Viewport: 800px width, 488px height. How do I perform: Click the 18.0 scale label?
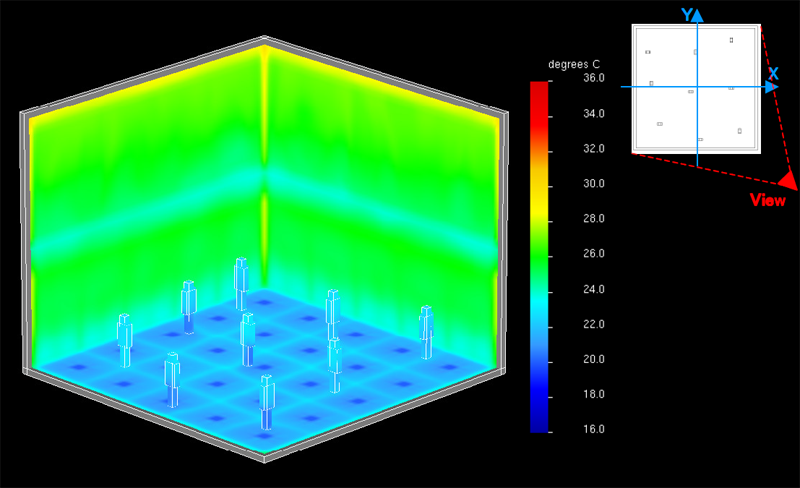(594, 395)
